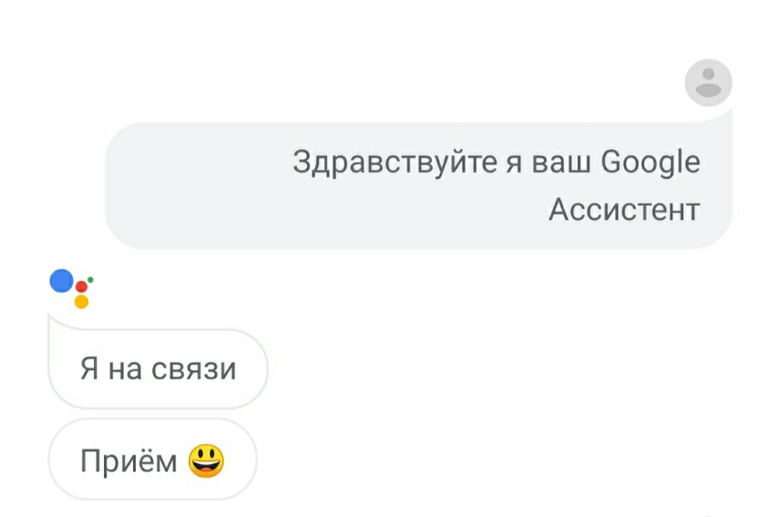
Task: Tap the smiling emoji after Приём
Action: [206, 461]
